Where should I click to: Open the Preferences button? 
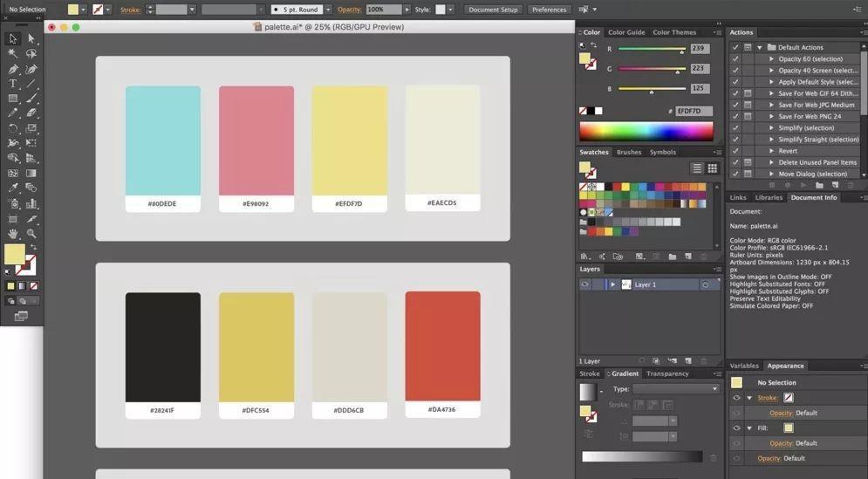point(549,10)
